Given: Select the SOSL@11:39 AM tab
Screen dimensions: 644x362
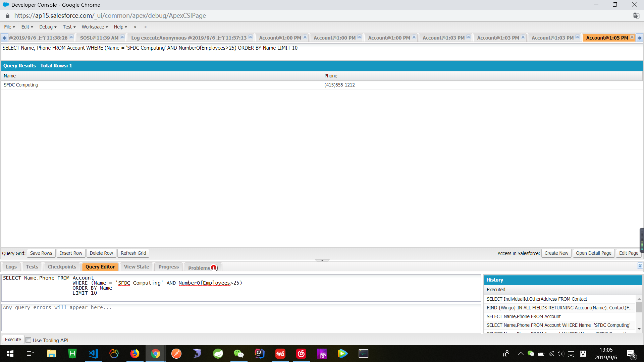Looking at the screenshot, I should coord(99,38).
